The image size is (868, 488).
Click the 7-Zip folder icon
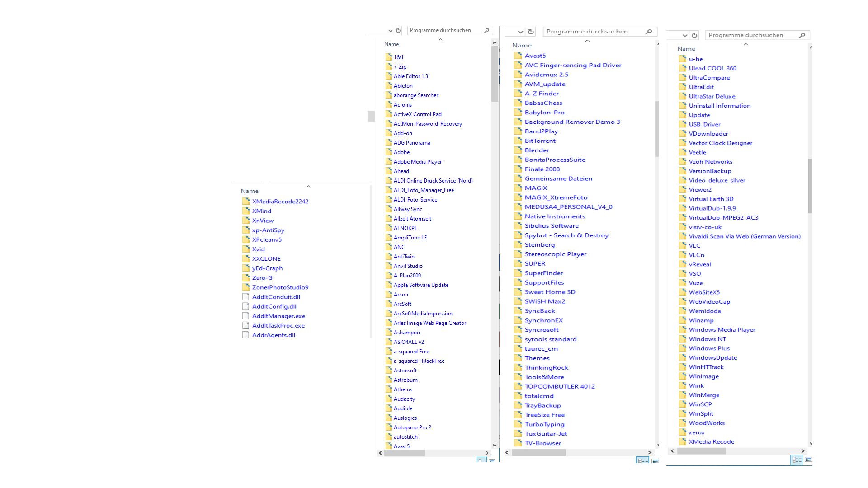pos(388,66)
